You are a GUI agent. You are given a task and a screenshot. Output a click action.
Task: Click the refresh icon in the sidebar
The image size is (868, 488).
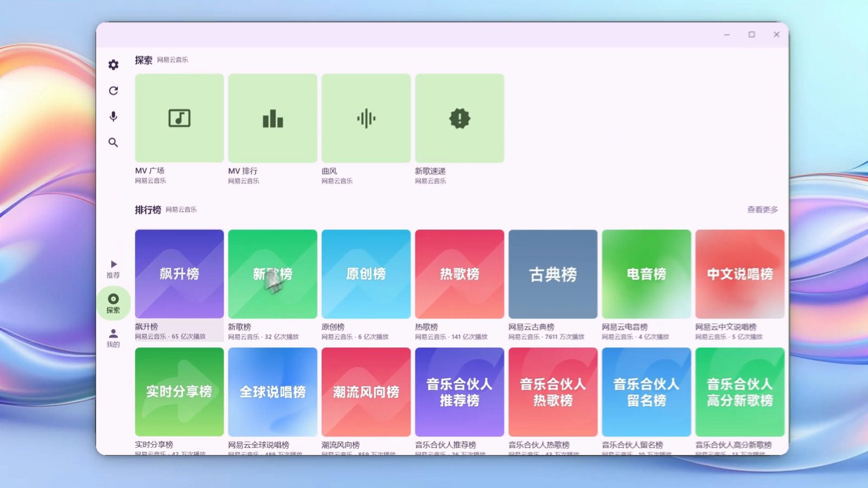(113, 91)
